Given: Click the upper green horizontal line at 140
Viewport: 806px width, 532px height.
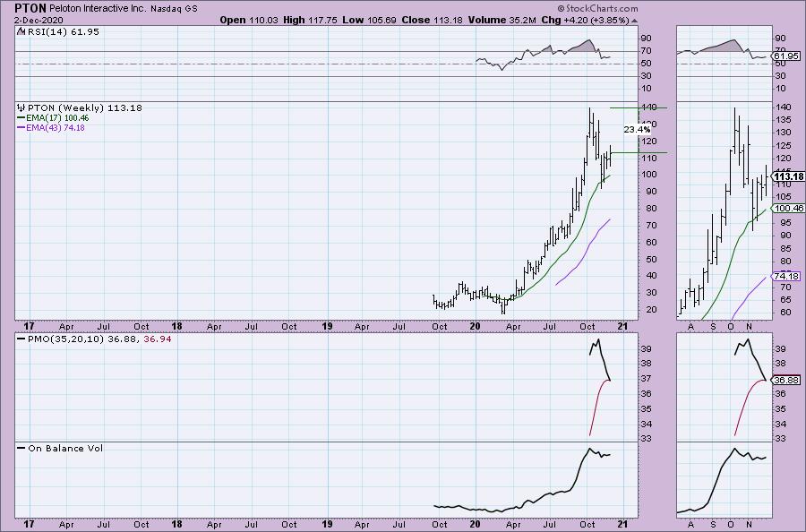Looking at the screenshot, I should click(639, 108).
